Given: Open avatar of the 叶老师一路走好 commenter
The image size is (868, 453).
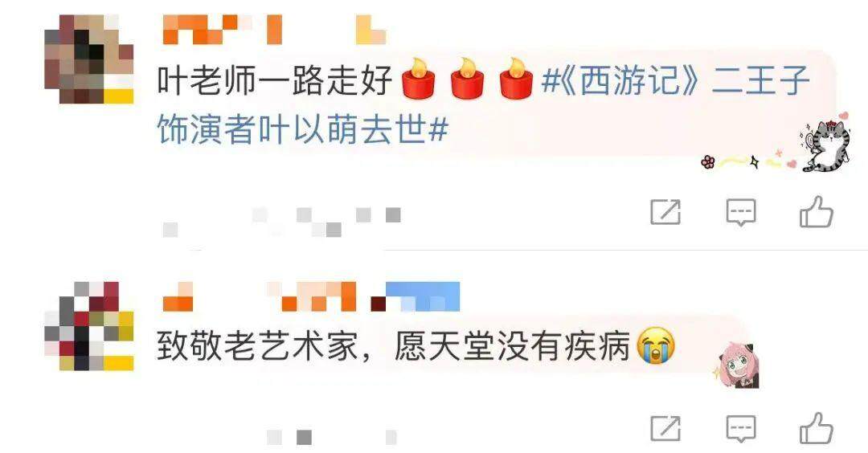Looking at the screenshot, I should click(88, 59).
